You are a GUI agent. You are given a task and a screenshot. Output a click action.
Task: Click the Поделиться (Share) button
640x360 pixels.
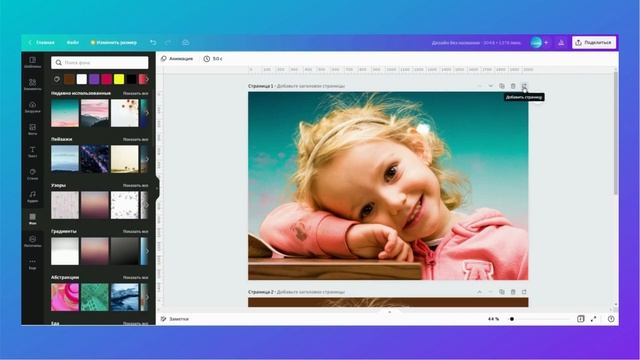tap(594, 42)
